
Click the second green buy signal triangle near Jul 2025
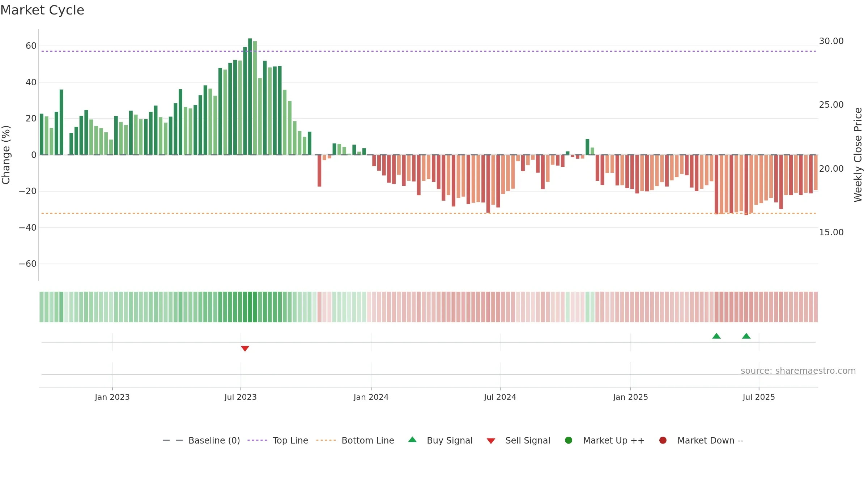[x=746, y=336]
